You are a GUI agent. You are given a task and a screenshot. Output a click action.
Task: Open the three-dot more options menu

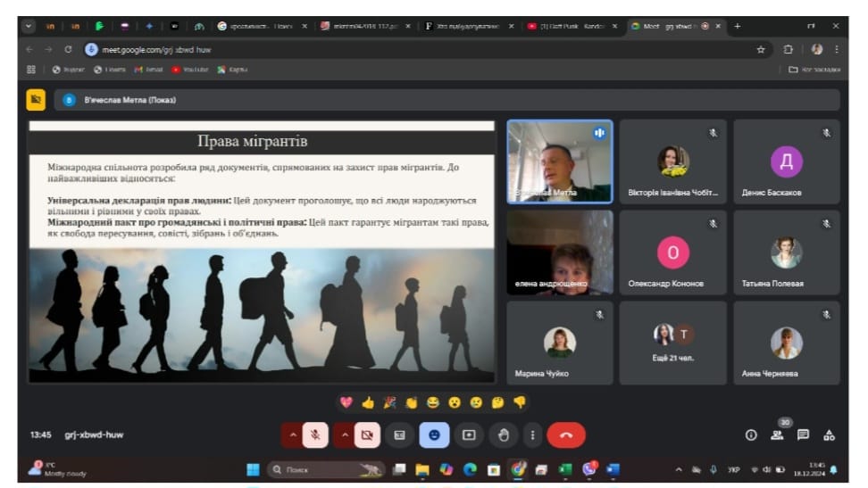[532, 434]
